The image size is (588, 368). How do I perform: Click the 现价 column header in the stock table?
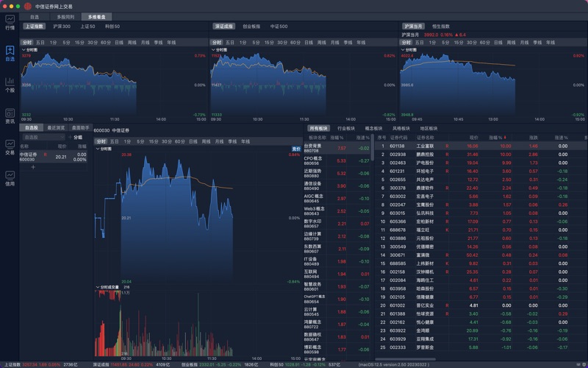473,138
